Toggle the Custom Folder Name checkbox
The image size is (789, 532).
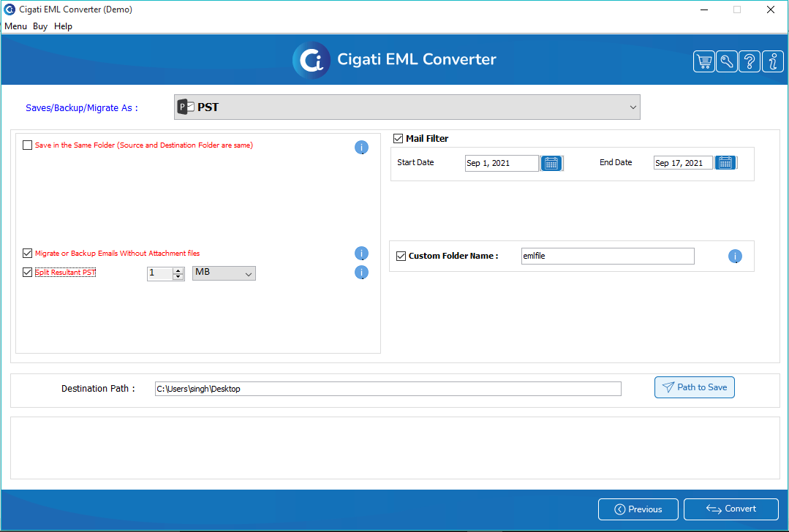[401, 256]
